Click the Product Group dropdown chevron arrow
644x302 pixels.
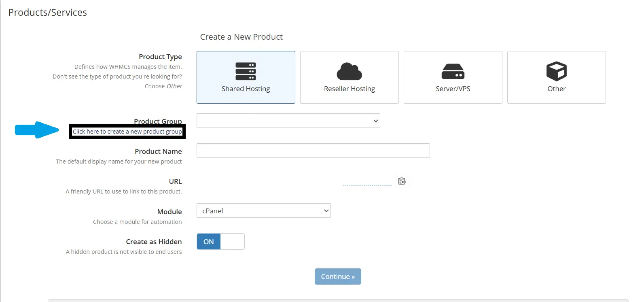coord(375,121)
